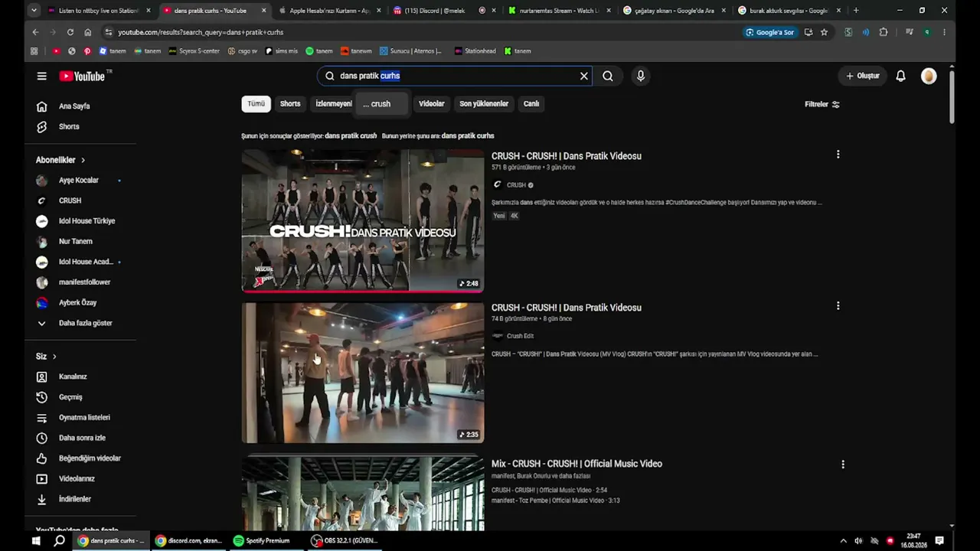Open first CRUSH Dans Pratik Videosu thumbnail
Viewport: 980px width, 551px height.
click(x=363, y=221)
